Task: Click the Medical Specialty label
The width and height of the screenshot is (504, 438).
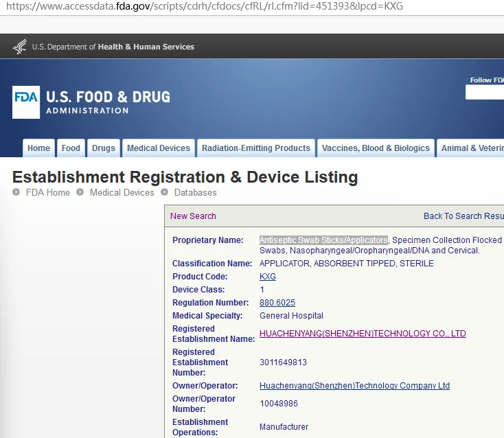Action: click(x=207, y=316)
